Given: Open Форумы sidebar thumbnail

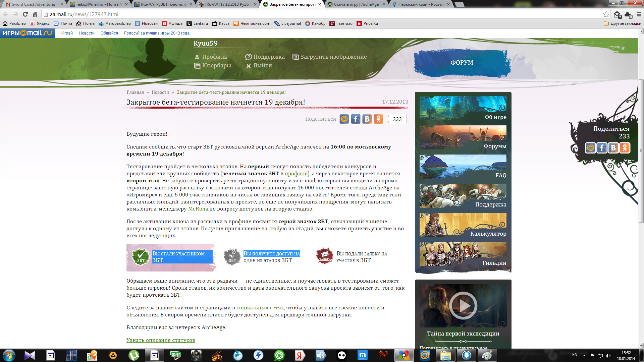Looking at the screenshot, I should (463, 138).
